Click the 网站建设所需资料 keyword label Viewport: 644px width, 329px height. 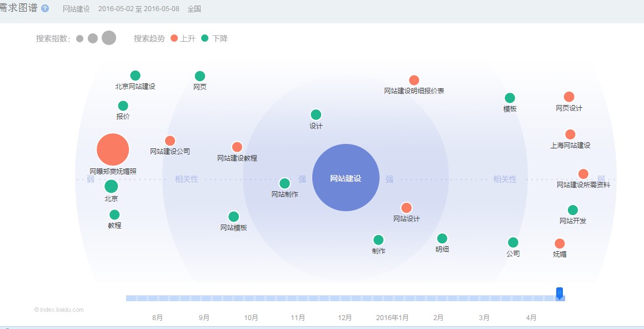pos(583,185)
